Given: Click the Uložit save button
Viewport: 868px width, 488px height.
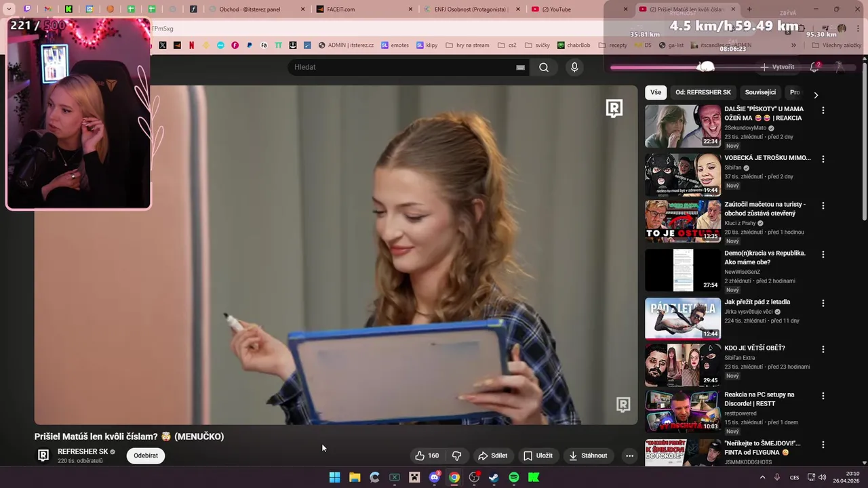Looking at the screenshot, I should pos(538,455).
